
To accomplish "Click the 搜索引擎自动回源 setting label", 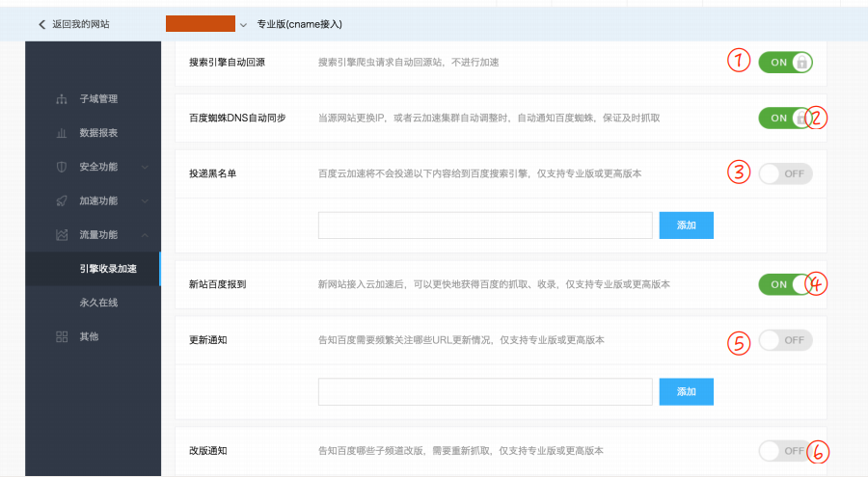I will click(227, 63).
